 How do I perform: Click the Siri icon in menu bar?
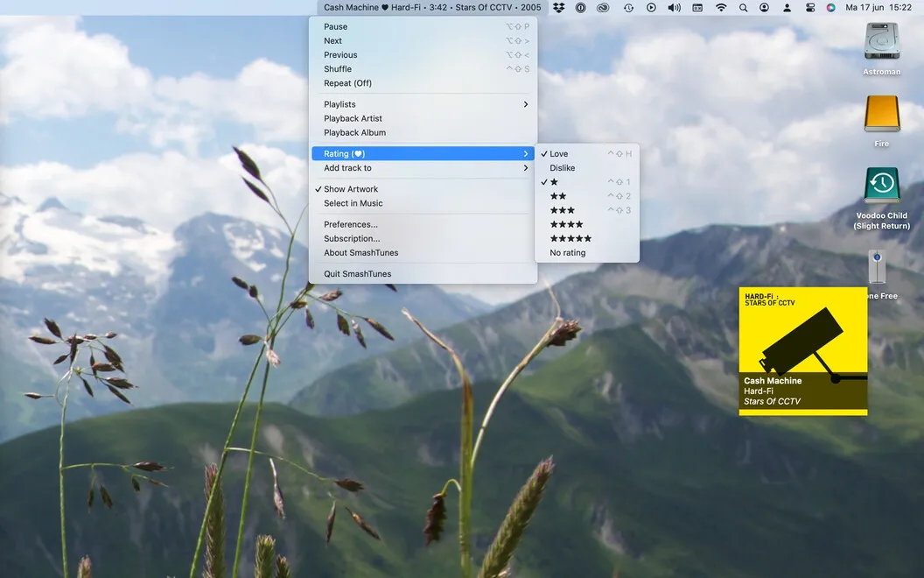831,8
